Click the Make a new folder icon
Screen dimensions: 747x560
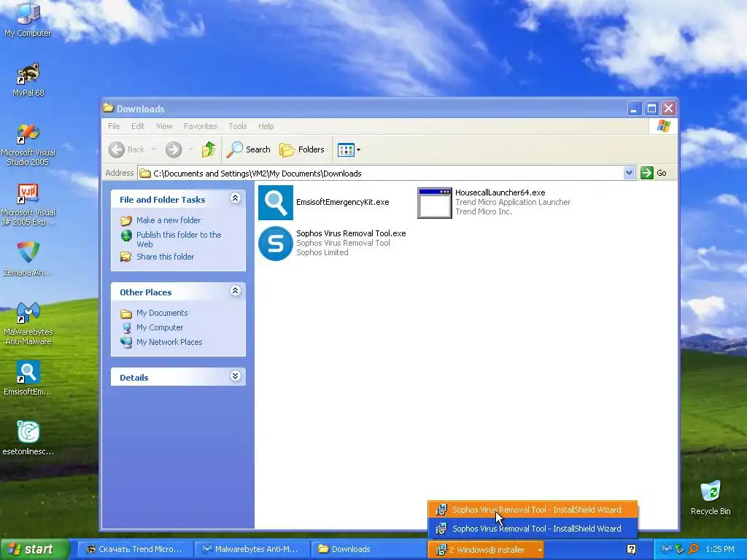125,220
